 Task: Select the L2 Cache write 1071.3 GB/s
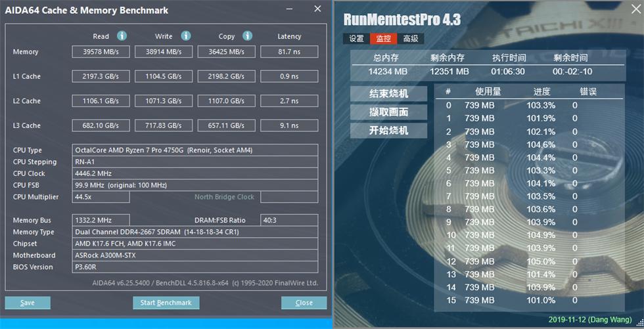pyautogui.click(x=164, y=101)
